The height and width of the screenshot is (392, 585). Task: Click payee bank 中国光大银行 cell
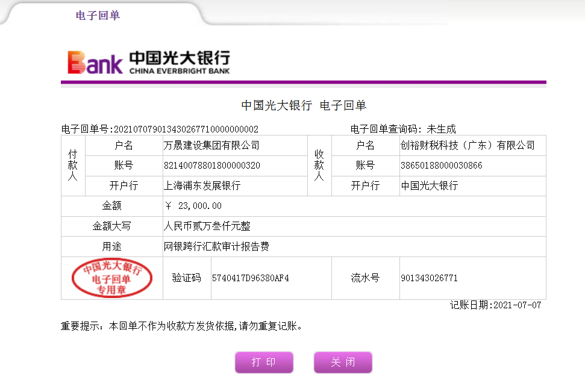pyautogui.click(x=473, y=185)
